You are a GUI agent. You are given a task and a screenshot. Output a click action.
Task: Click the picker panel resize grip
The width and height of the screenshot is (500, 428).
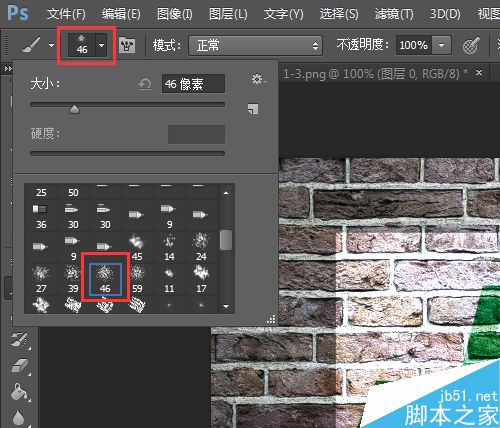pos(271,319)
